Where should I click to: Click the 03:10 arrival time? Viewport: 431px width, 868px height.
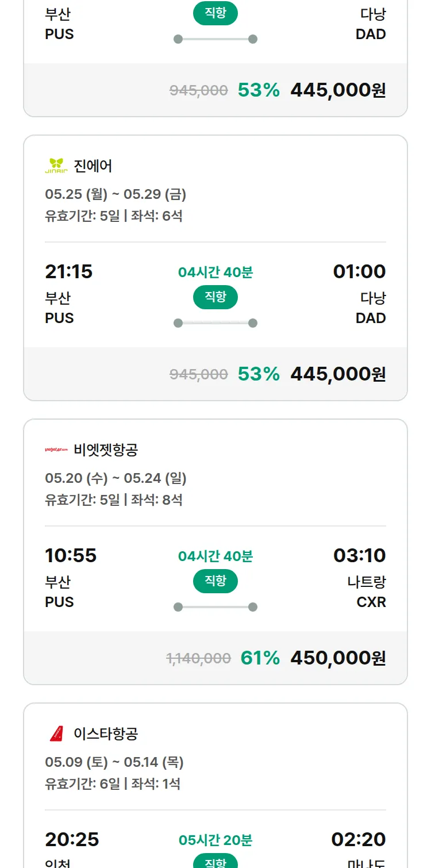click(360, 555)
